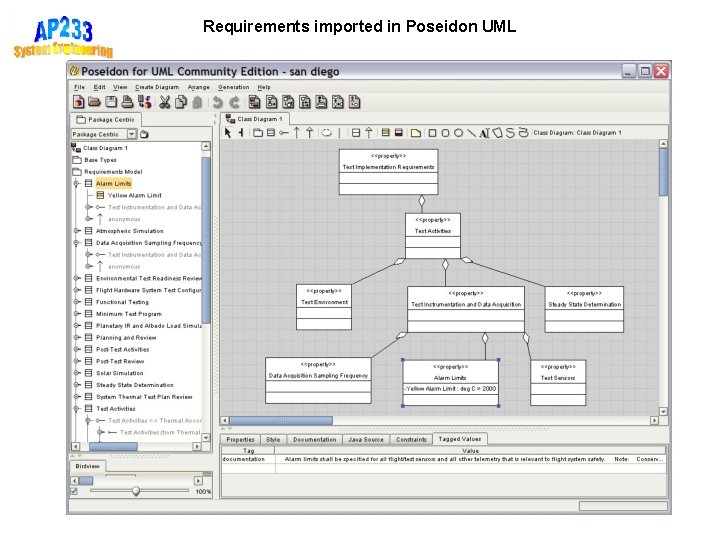
Task: Open the Style tab
Action: point(273,439)
